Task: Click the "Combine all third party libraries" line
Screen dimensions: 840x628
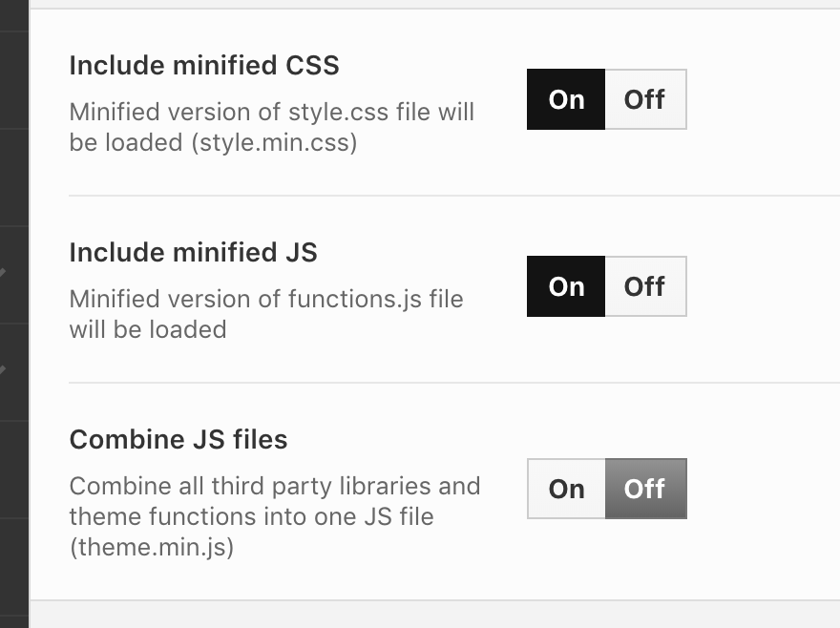Action: click(274, 486)
